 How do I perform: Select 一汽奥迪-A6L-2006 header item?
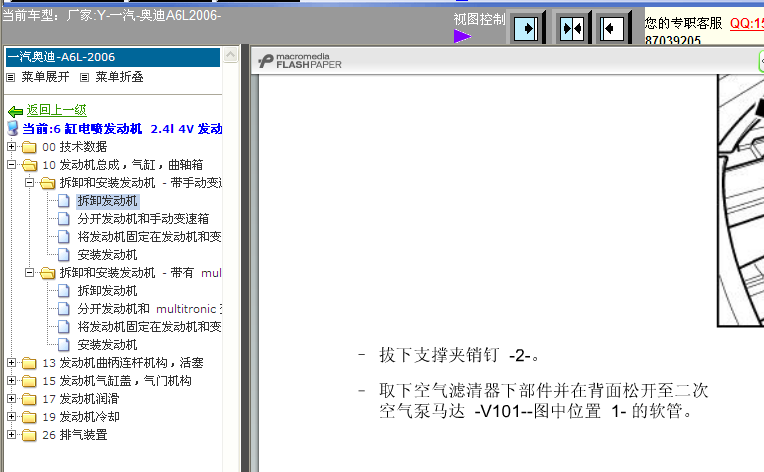coord(113,57)
